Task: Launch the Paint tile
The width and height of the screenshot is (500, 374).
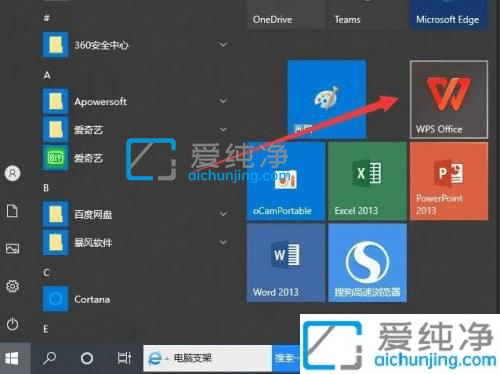Action: pos(327,99)
